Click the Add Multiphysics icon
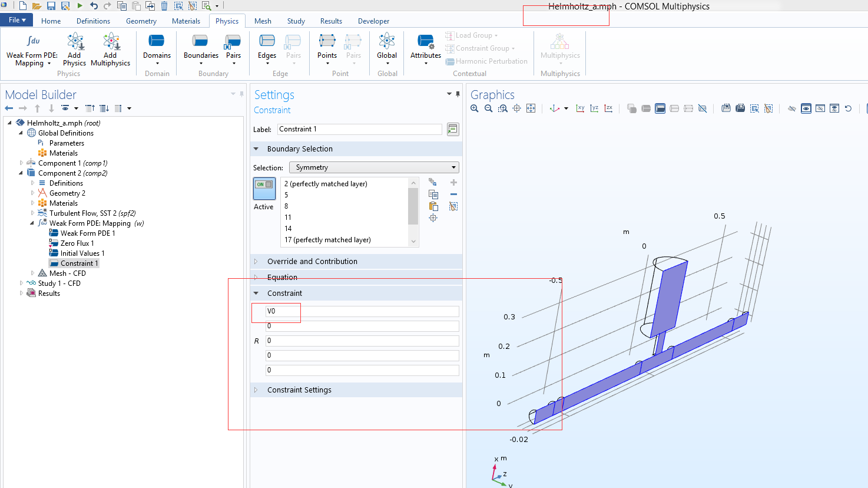The width and height of the screenshot is (868, 488). tap(110, 42)
